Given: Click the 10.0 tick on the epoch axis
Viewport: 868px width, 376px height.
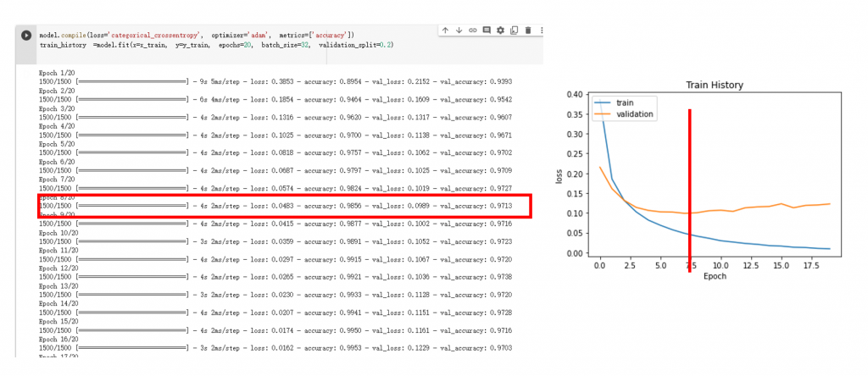Looking at the screenshot, I should pos(721,265).
